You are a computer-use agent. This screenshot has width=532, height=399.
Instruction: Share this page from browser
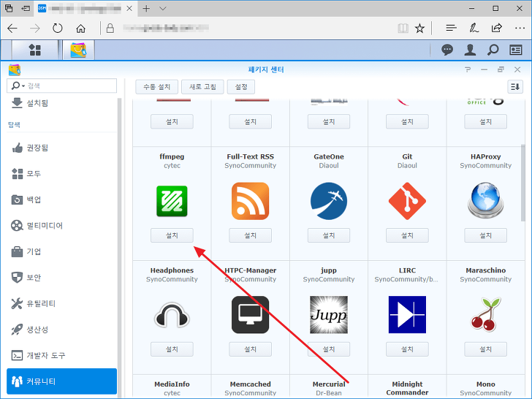(x=496, y=28)
